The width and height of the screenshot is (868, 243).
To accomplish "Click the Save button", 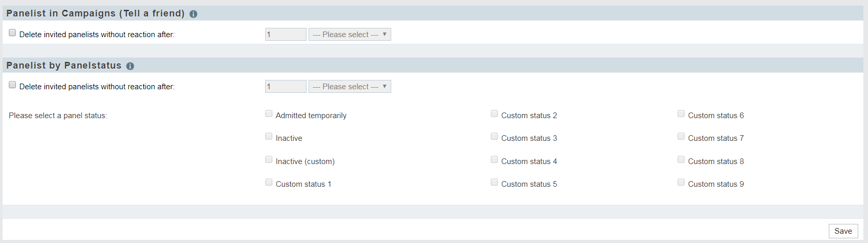I will coord(843,231).
